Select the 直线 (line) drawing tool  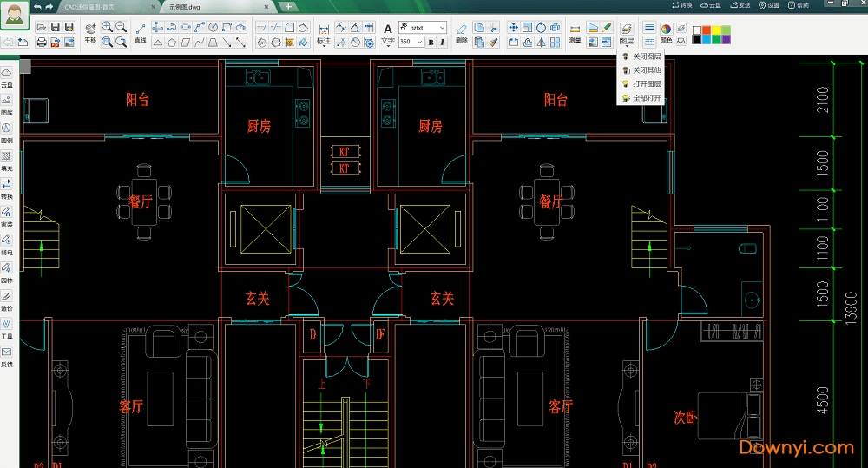click(x=140, y=32)
